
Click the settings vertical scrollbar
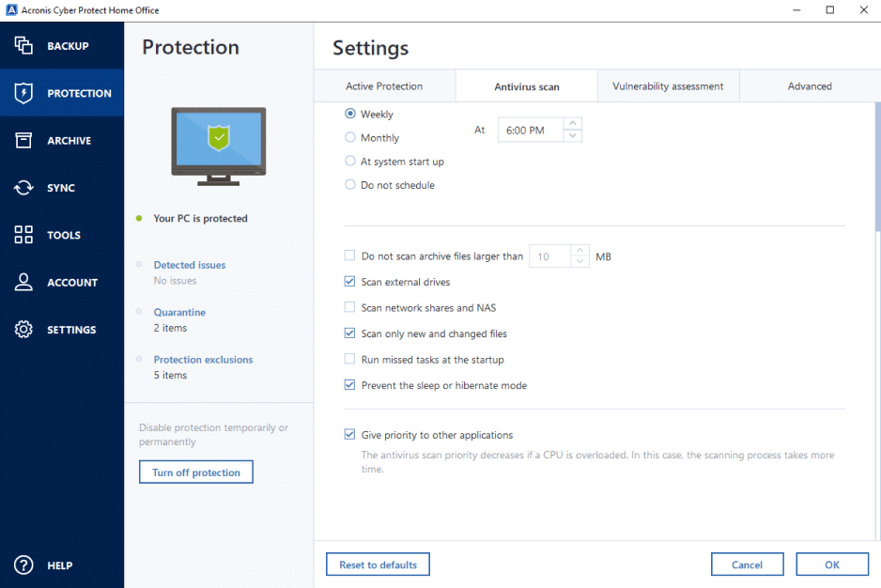tap(877, 169)
